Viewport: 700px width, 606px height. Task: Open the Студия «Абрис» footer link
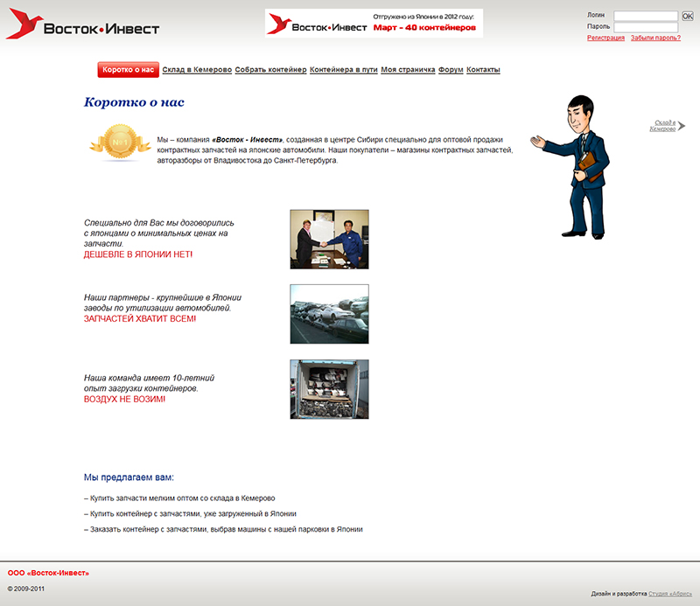coord(670,594)
